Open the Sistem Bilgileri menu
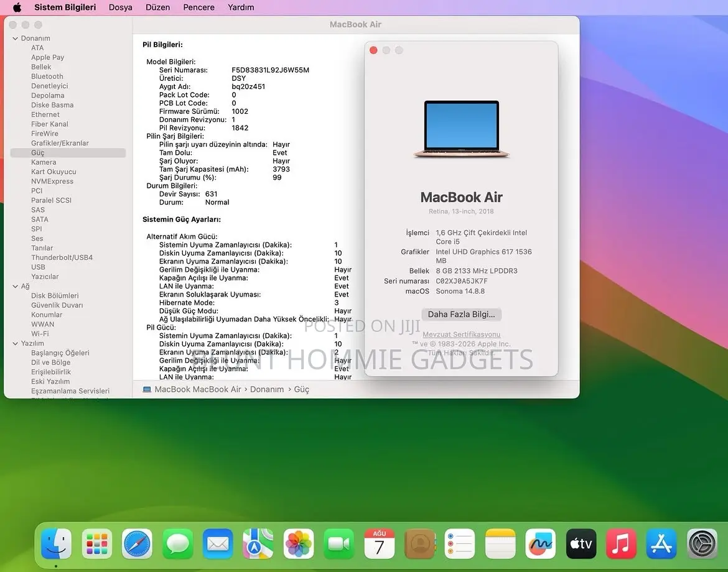728x572 pixels. (65, 7)
